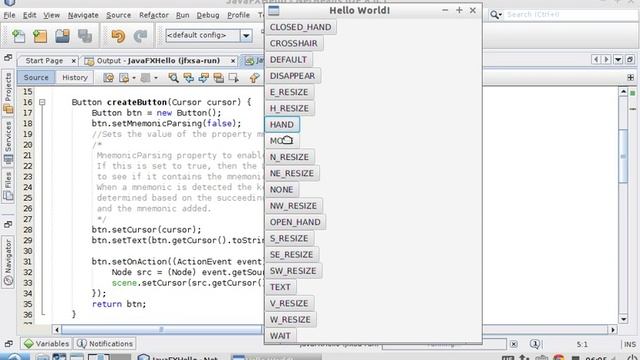The width and height of the screenshot is (640, 360).
Task: Click the DISAPPEAR button
Action: (x=292, y=76)
